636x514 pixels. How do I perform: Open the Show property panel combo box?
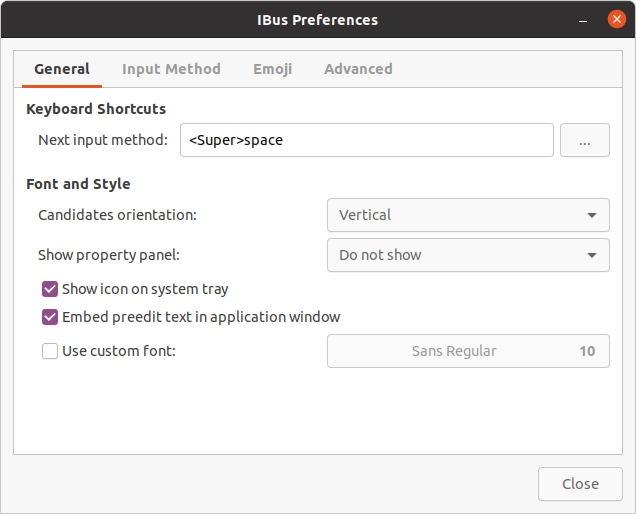[x=467, y=255]
